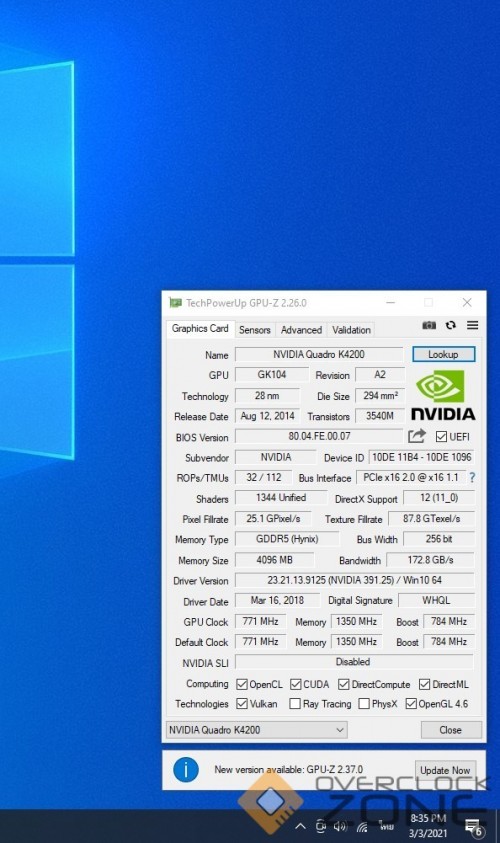Open the network Wi-Fi tray icon
The width and height of the screenshot is (500, 843).
pos(362,827)
